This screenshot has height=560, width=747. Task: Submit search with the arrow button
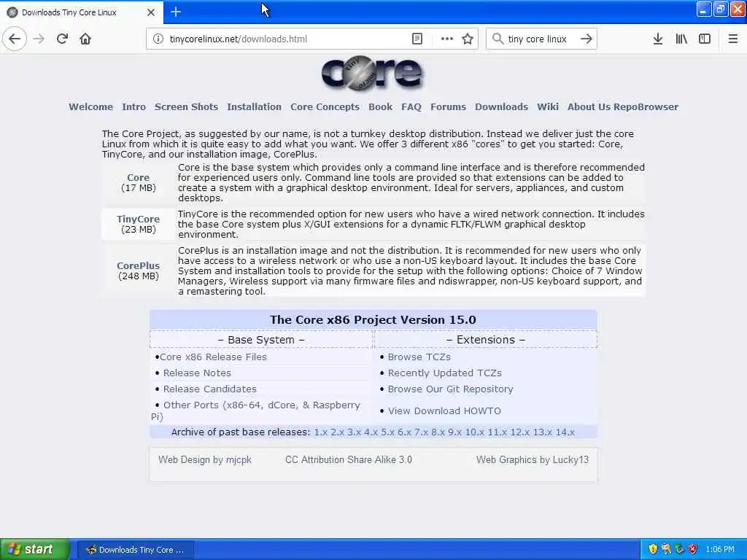[587, 39]
